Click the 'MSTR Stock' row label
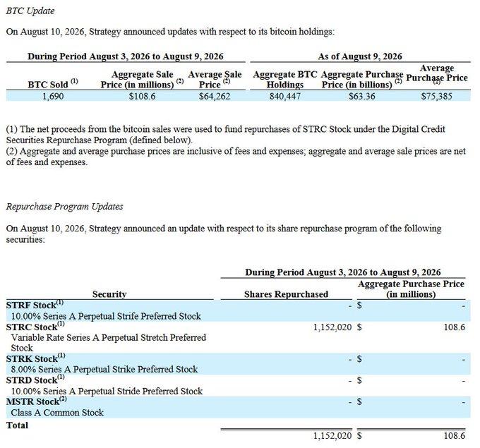The height and width of the screenshot is (448, 480). coord(37,401)
